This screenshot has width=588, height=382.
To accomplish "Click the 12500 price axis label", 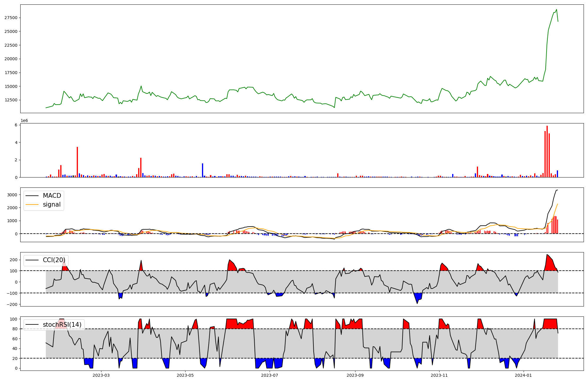I will pos(11,100).
